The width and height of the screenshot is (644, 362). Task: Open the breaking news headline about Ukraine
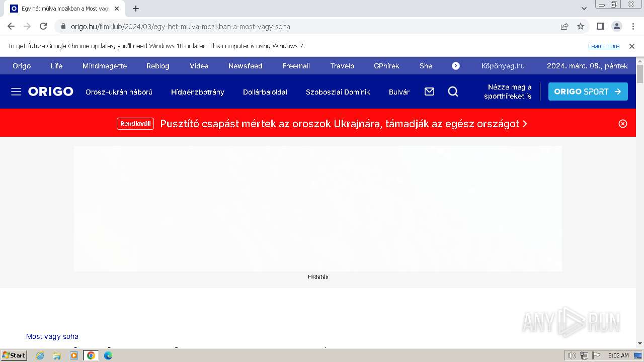(x=344, y=124)
